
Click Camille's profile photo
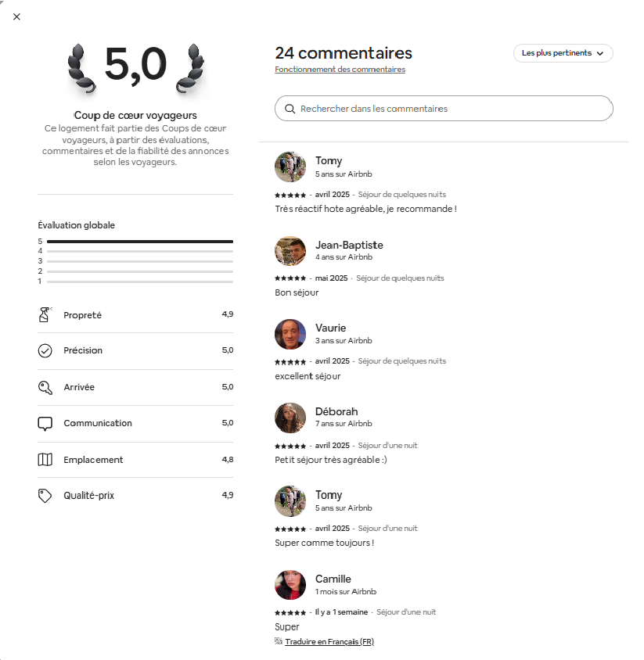click(290, 585)
